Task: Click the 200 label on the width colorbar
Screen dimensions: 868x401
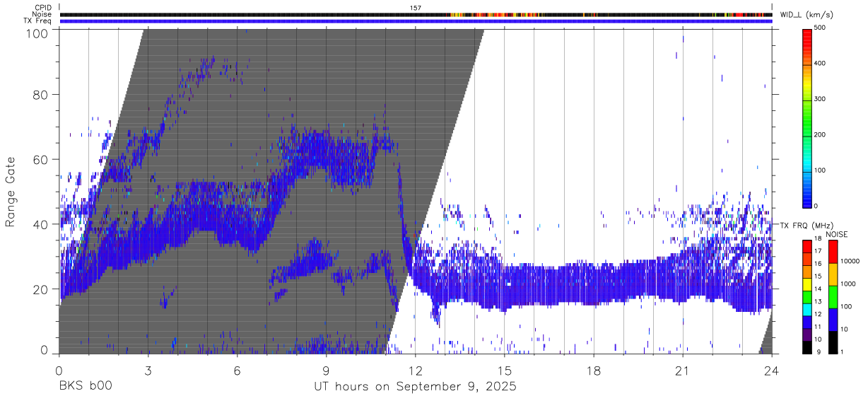Action: point(821,134)
